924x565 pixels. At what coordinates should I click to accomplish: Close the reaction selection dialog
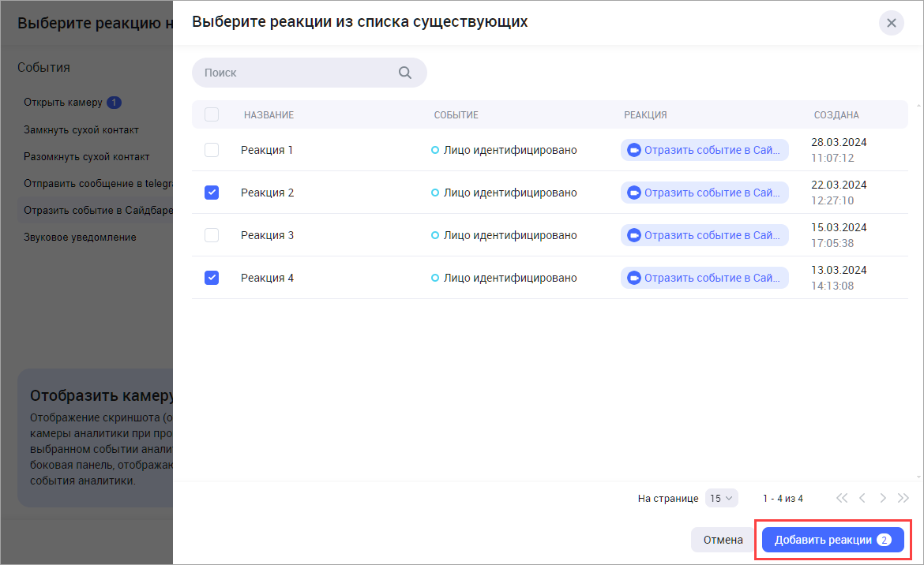891,23
